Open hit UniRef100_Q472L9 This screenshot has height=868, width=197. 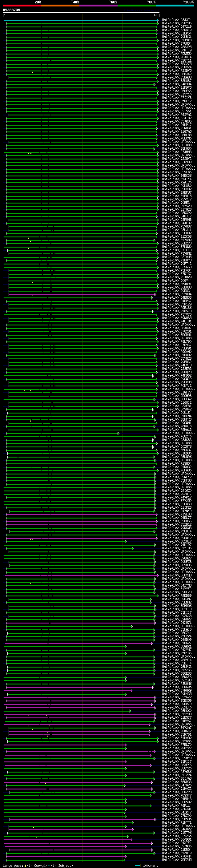tap(177, 26)
